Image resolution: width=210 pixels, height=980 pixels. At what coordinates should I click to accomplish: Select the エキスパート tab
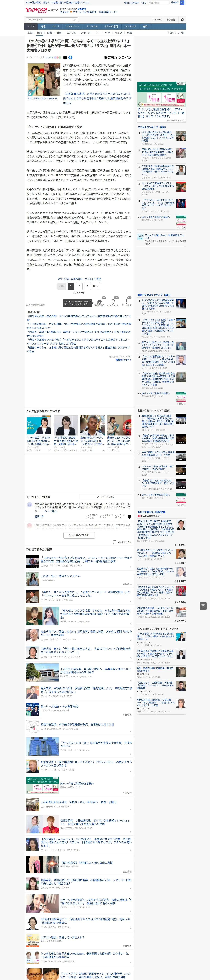click(x=72, y=27)
